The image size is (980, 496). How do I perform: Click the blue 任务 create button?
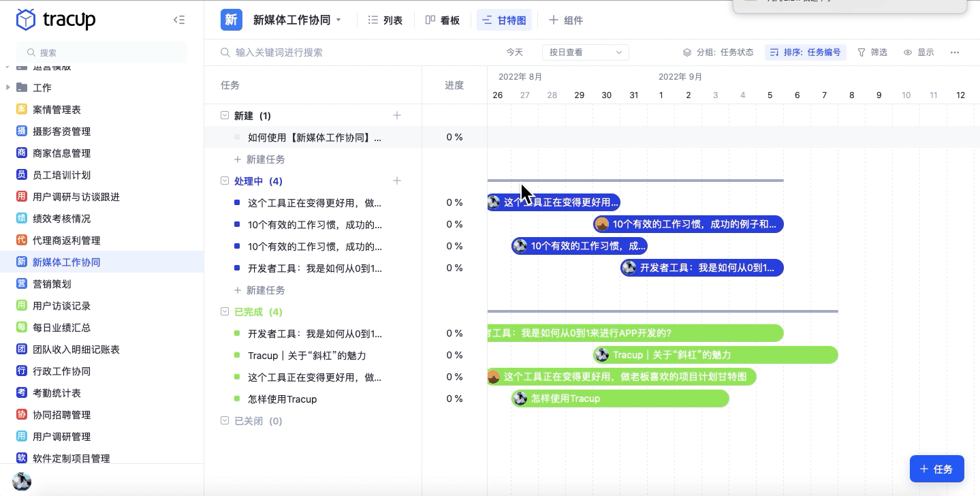936,469
